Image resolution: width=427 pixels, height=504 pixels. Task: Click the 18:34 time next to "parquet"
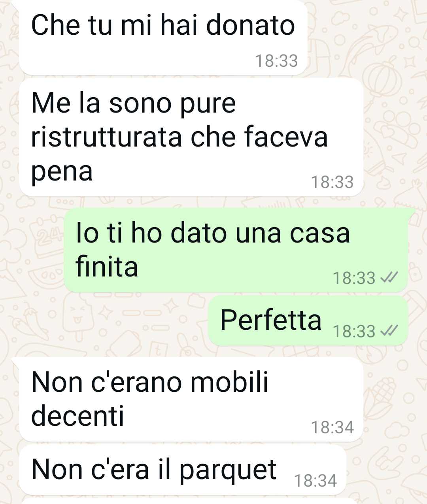pos(316,481)
